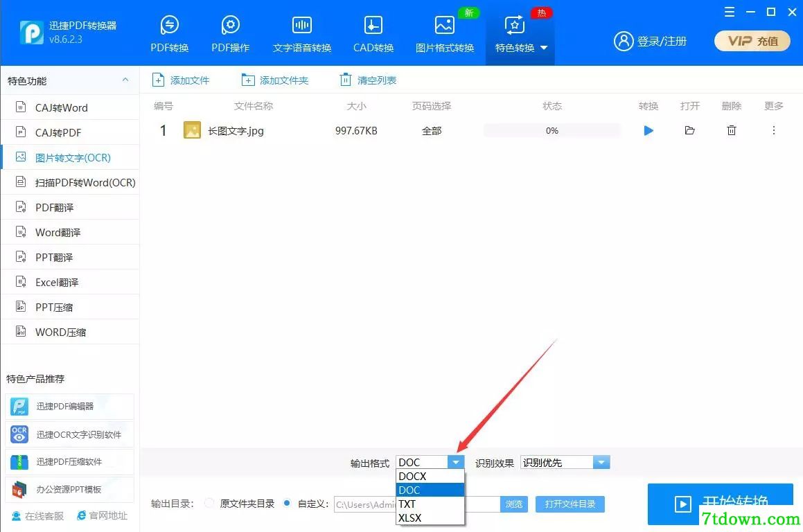Click the output path input field
Screen dimensions: 803x532
pos(416,504)
